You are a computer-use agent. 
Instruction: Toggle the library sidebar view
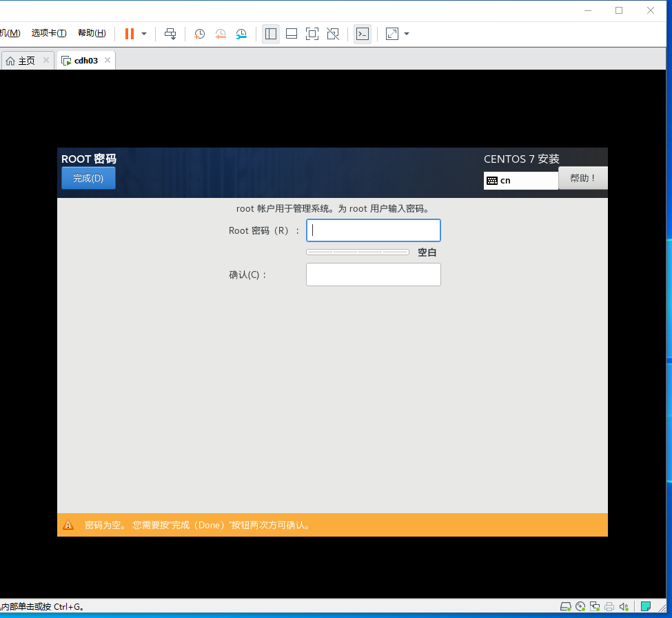point(271,34)
